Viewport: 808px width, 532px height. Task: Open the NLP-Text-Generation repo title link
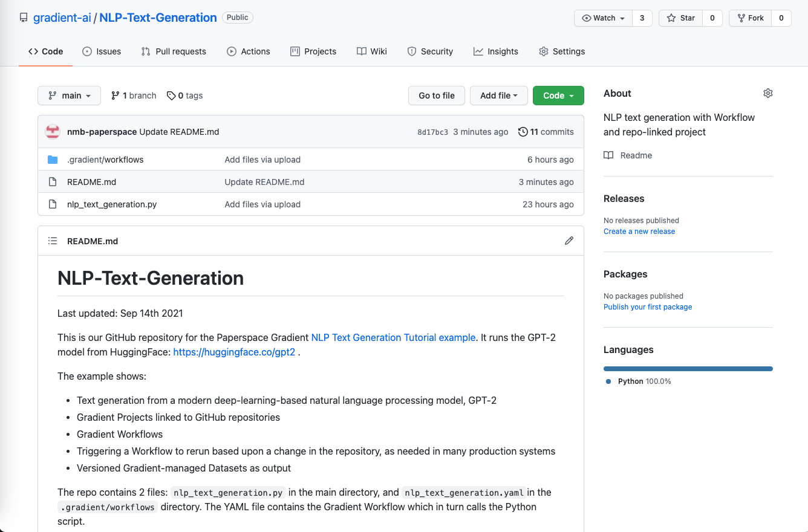click(158, 18)
